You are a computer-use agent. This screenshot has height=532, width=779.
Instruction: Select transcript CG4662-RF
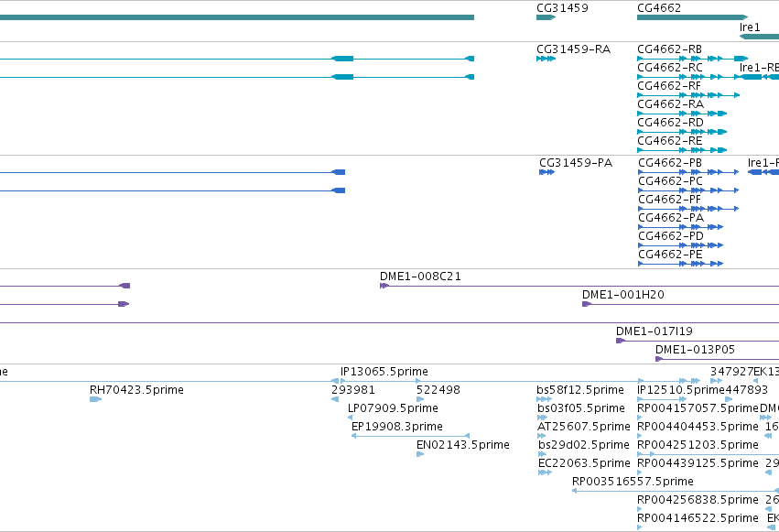tap(669, 86)
